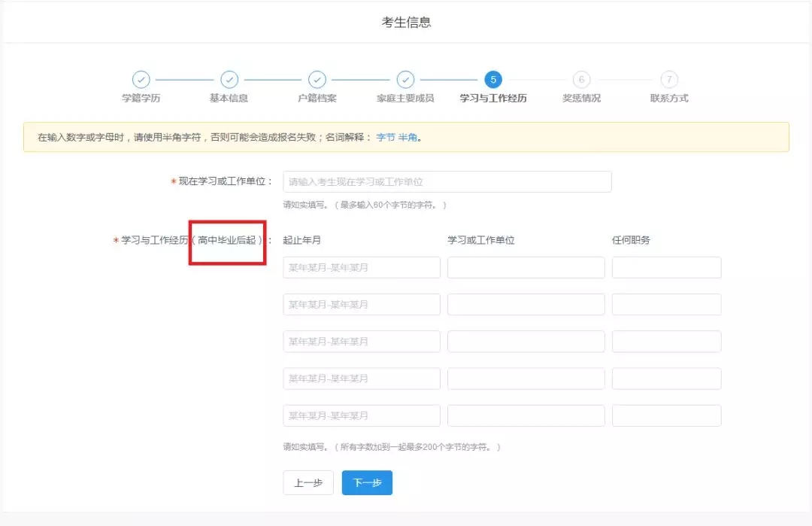The image size is (812, 526).
Task: Click the first row 任何职务 field
Action: [666, 268]
